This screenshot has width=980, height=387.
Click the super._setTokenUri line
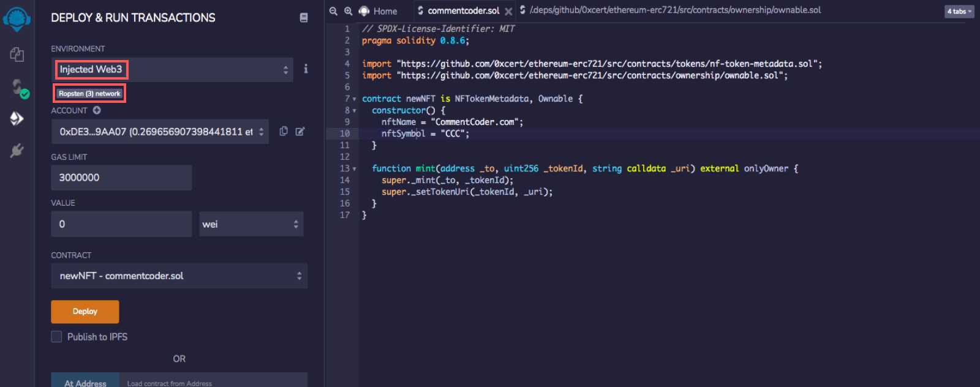(x=467, y=192)
